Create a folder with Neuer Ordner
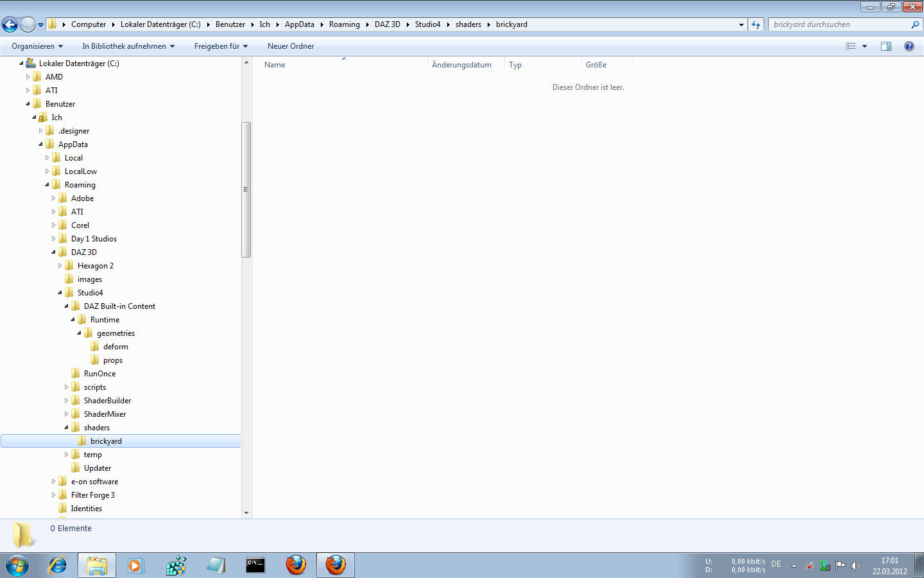Screen dimensions: 924x578 coord(291,46)
